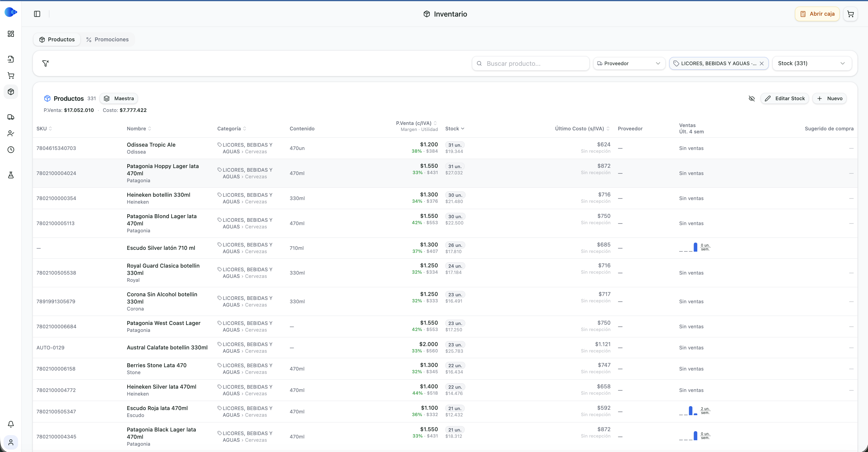
Task: Open the lab flask icon in sidebar
Action: [x=11, y=175]
